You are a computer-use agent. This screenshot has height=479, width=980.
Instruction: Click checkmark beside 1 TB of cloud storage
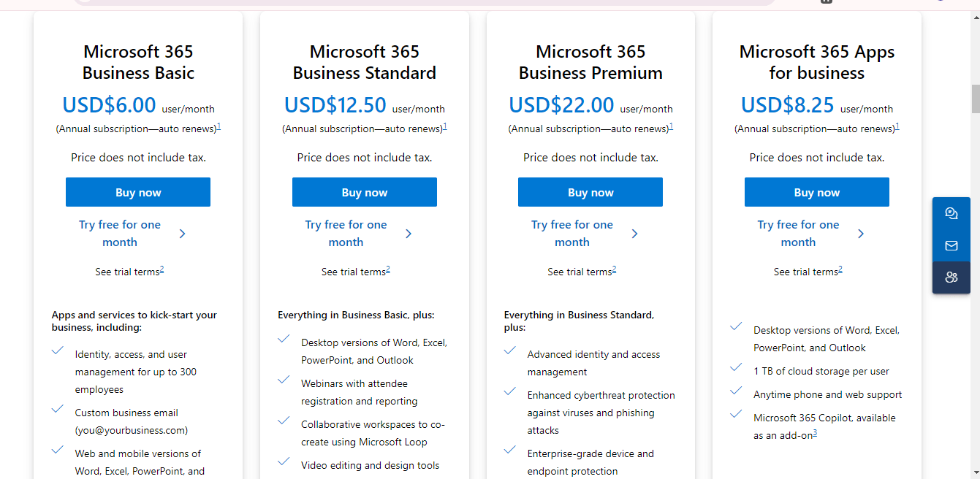736,368
